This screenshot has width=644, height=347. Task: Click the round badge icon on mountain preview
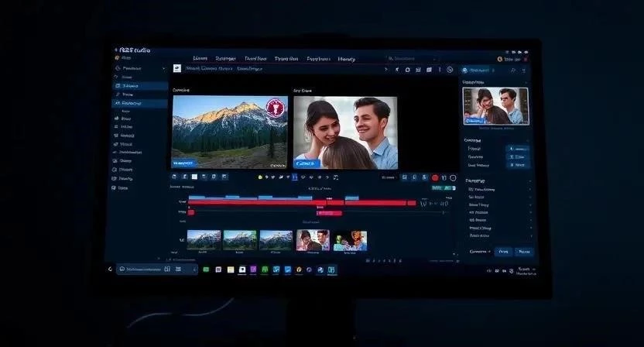coord(274,108)
